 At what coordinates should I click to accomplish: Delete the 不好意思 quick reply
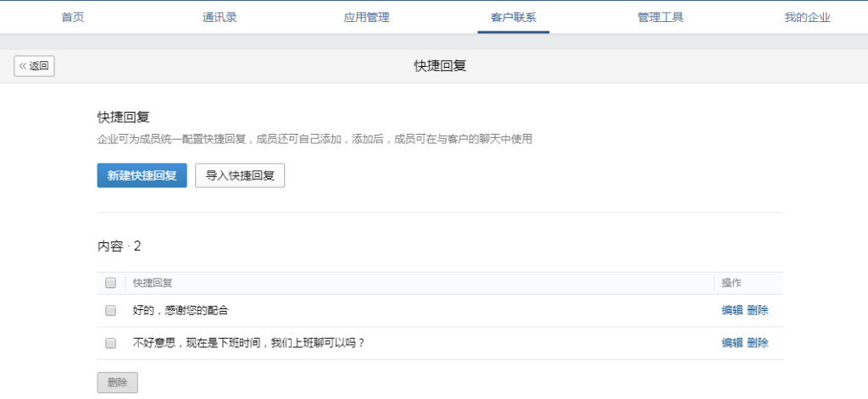[758, 343]
